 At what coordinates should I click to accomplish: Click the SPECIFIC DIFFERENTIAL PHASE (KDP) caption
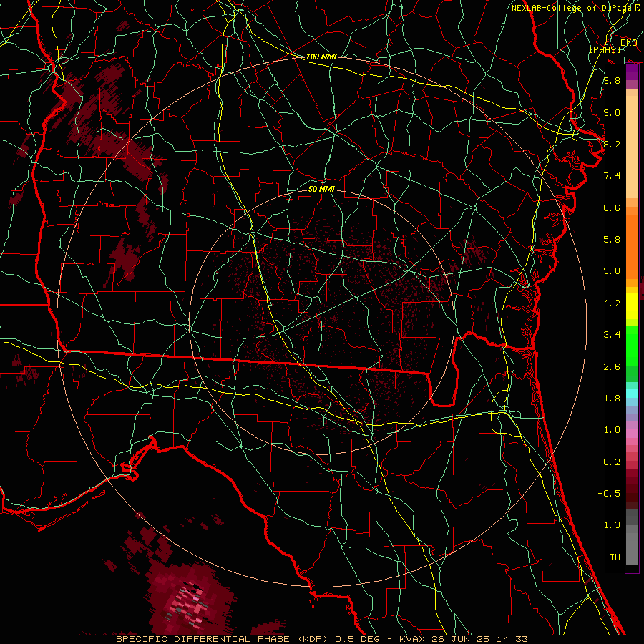(223, 639)
